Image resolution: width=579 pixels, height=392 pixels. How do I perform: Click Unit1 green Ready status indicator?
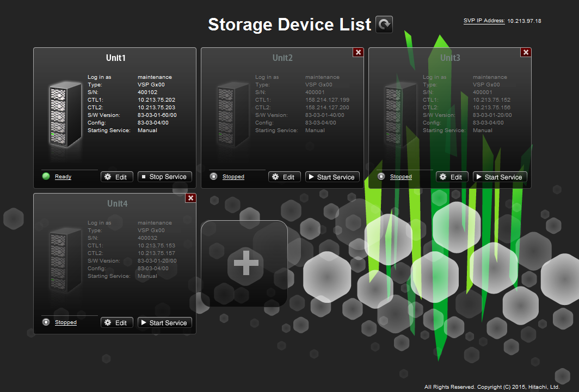point(46,176)
